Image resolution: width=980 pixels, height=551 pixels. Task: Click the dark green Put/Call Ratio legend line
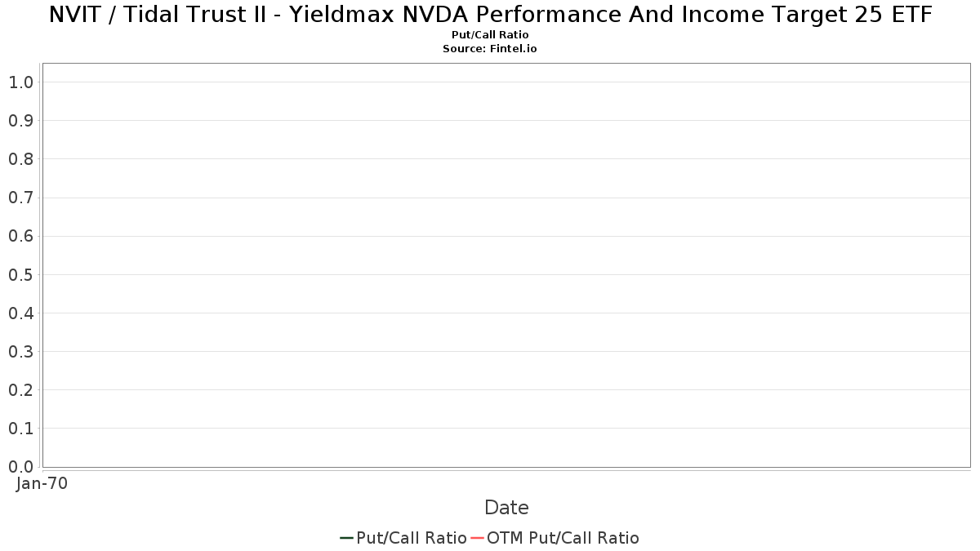pos(346,538)
